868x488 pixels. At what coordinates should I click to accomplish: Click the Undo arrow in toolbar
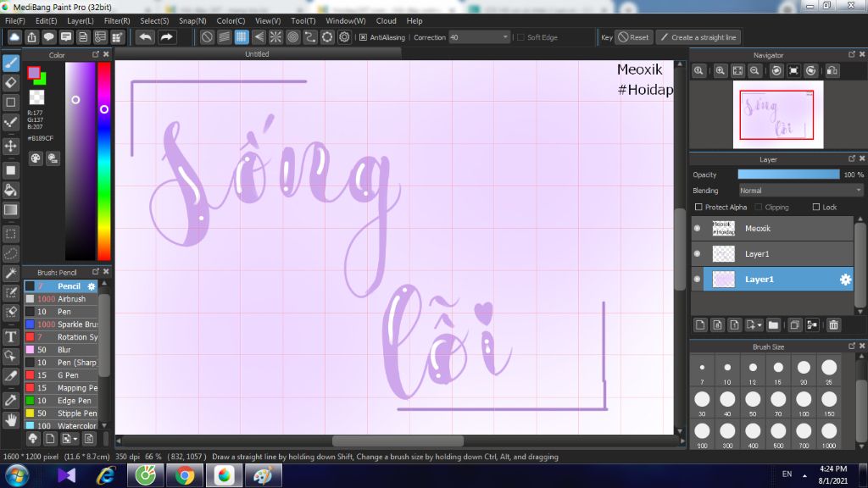tap(146, 37)
